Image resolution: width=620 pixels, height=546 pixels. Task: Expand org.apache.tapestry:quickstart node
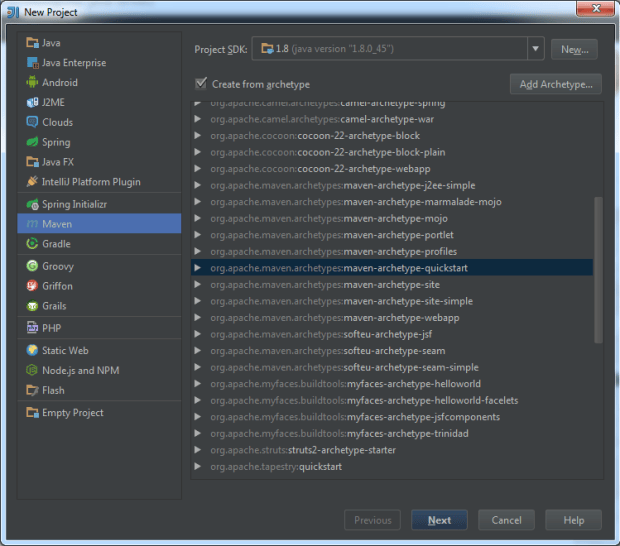tap(198, 467)
